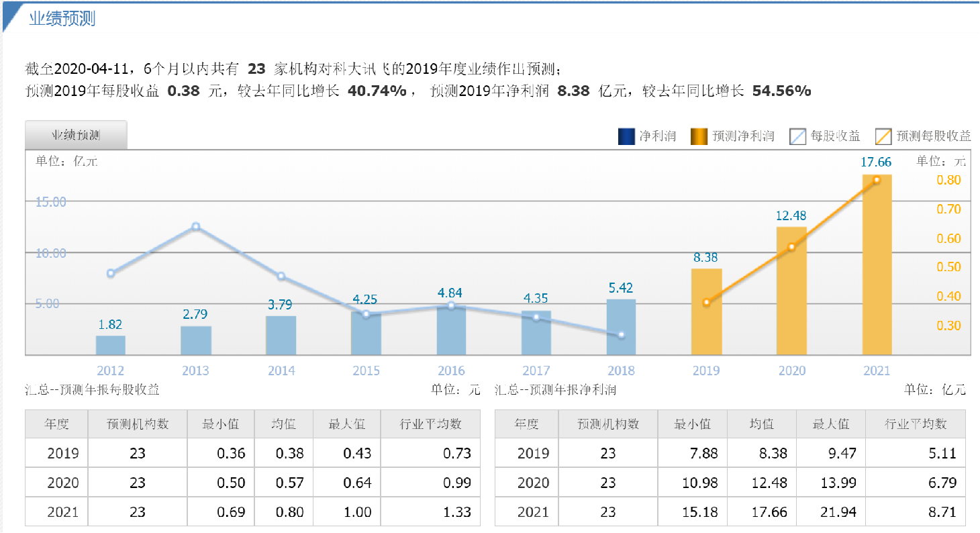
Task: Click the 年度 header in EPS table
Action: pos(57,424)
